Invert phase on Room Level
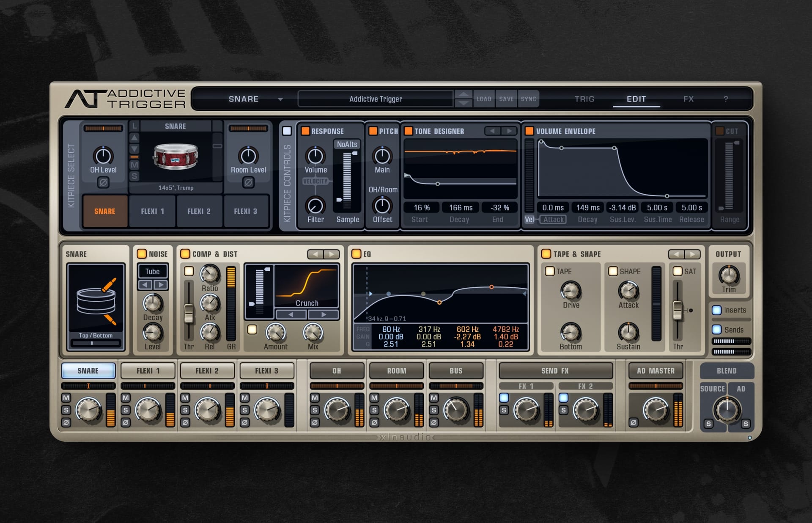 (248, 182)
